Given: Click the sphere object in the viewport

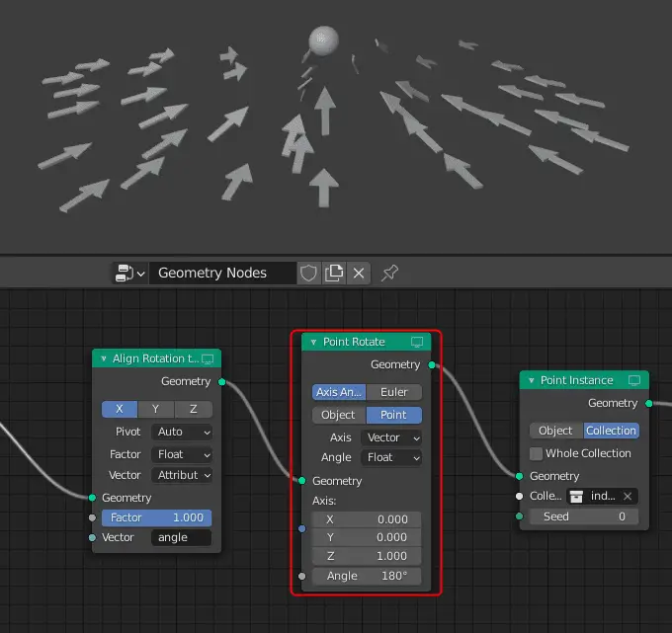Looking at the screenshot, I should coord(323,40).
